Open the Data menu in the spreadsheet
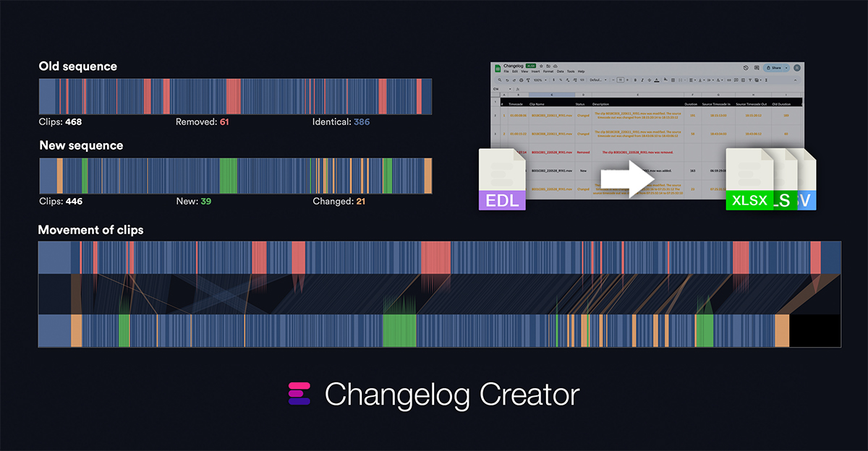 [x=561, y=72]
